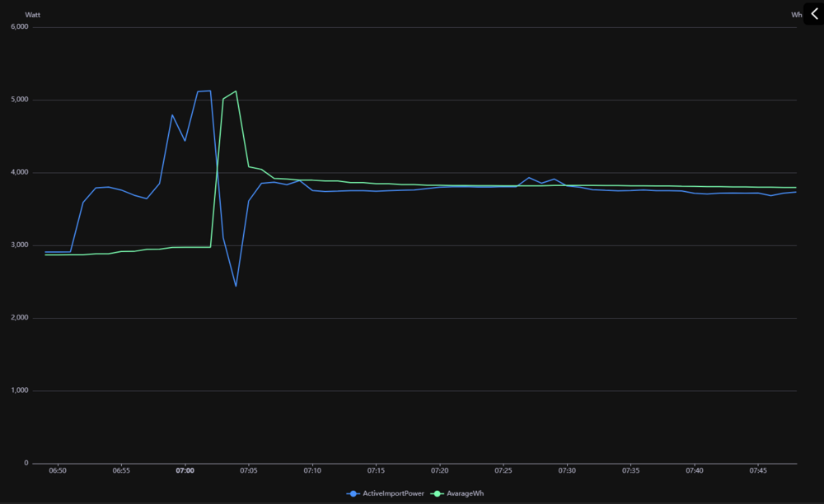
Task: Click the 5,000 value on the y-axis
Action: point(19,100)
